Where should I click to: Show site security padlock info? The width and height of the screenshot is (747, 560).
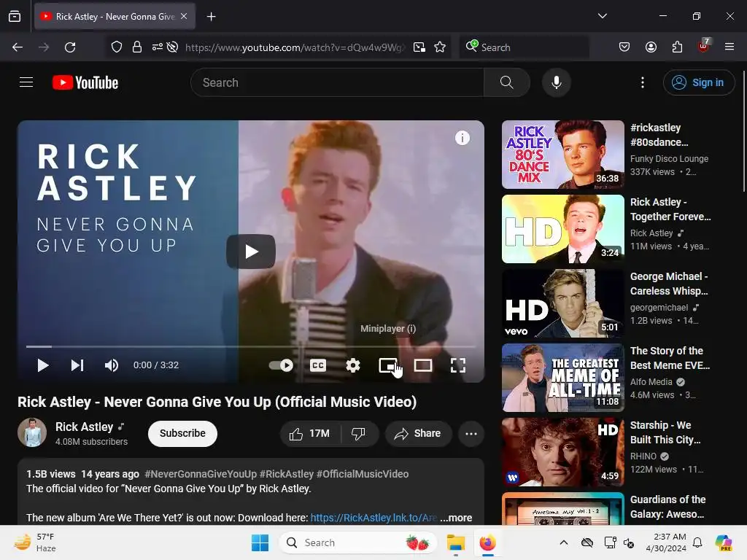(137, 47)
